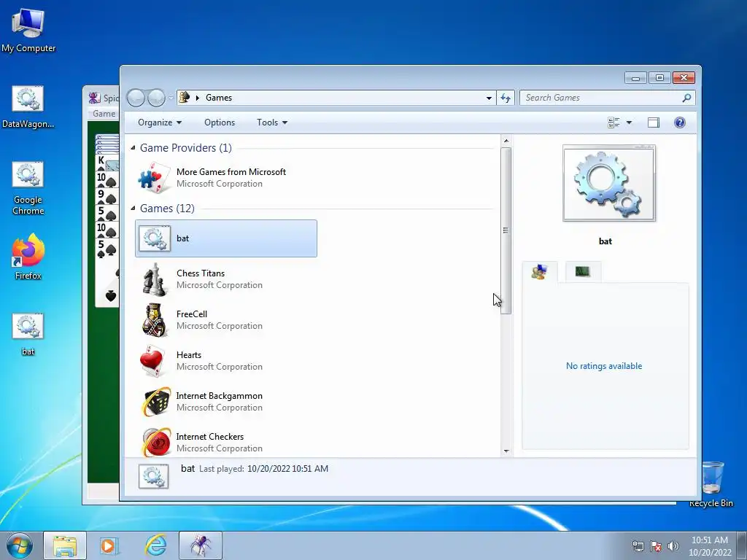This screenshot has height=560, width=747.
Task: Click the Chess Titans name text
Action: pyautogui.click(x=201, y=273)
